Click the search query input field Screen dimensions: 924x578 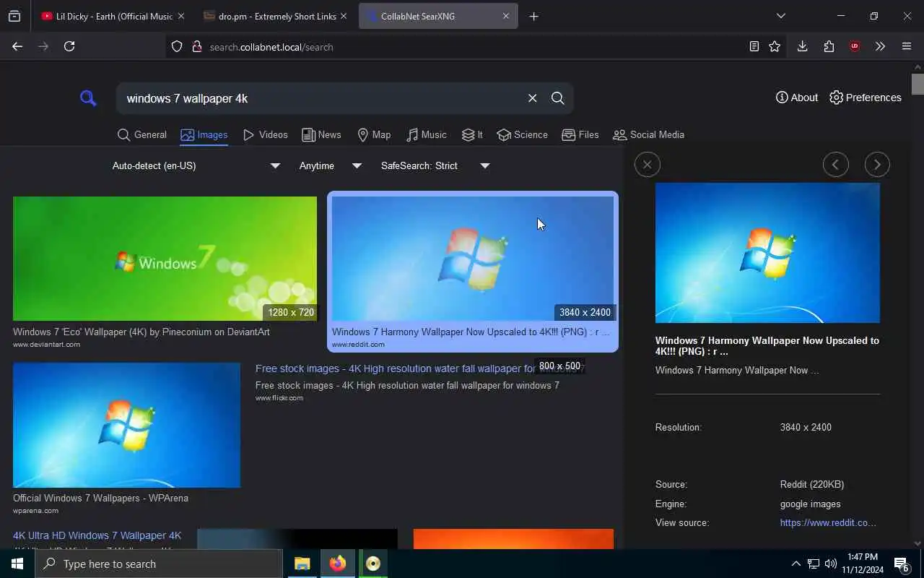point(321,98)
